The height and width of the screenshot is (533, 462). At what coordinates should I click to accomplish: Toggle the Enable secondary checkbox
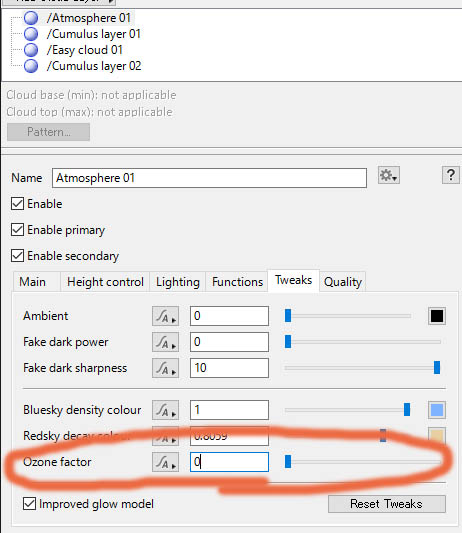click(x=17, y=256)
